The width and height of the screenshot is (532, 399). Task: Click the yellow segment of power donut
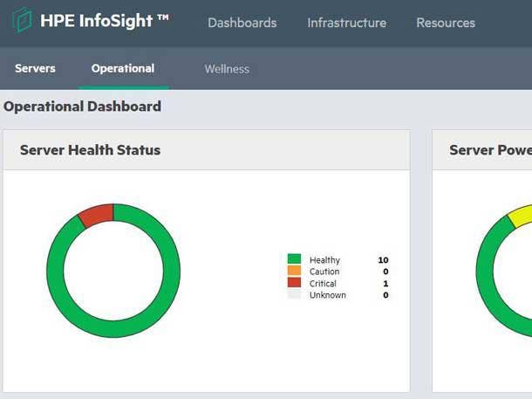pos(519,214)
